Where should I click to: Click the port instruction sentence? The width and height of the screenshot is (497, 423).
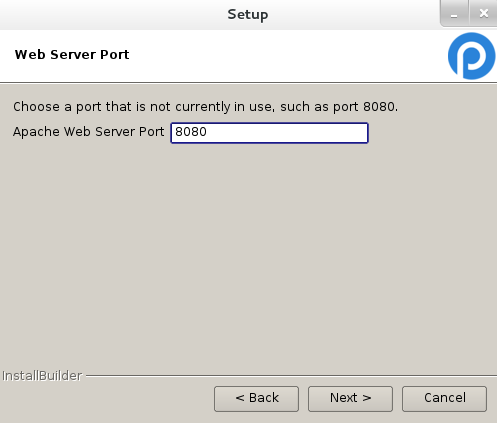click(205, 107)
